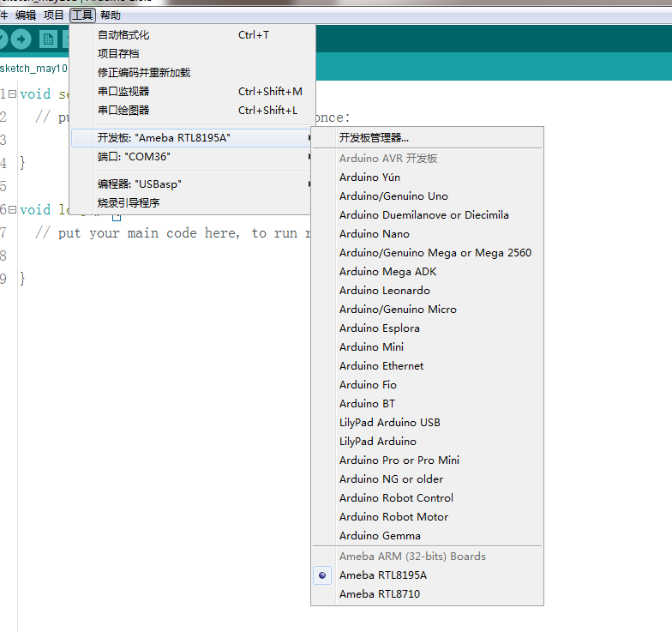Select the Arduino Nano board
The height and width of the screenshot is (632, 672).
click(x=427, y=233)
